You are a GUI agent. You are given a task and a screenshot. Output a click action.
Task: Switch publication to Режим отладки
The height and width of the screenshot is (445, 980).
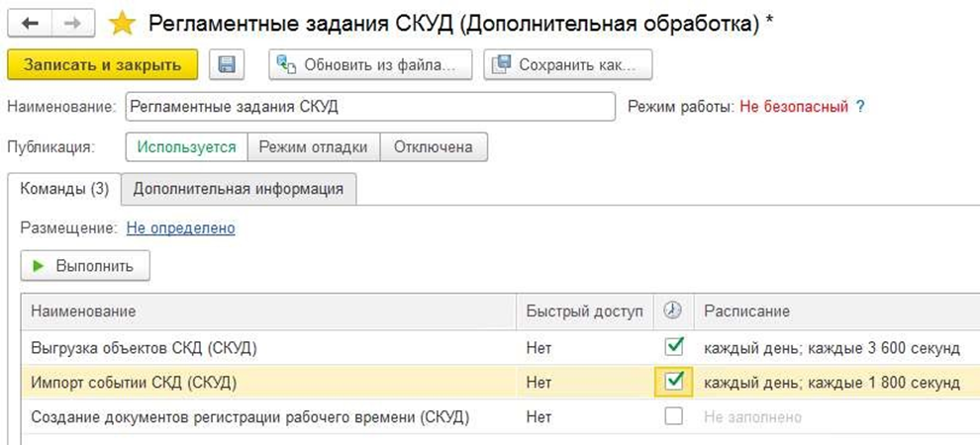(313, 147)
